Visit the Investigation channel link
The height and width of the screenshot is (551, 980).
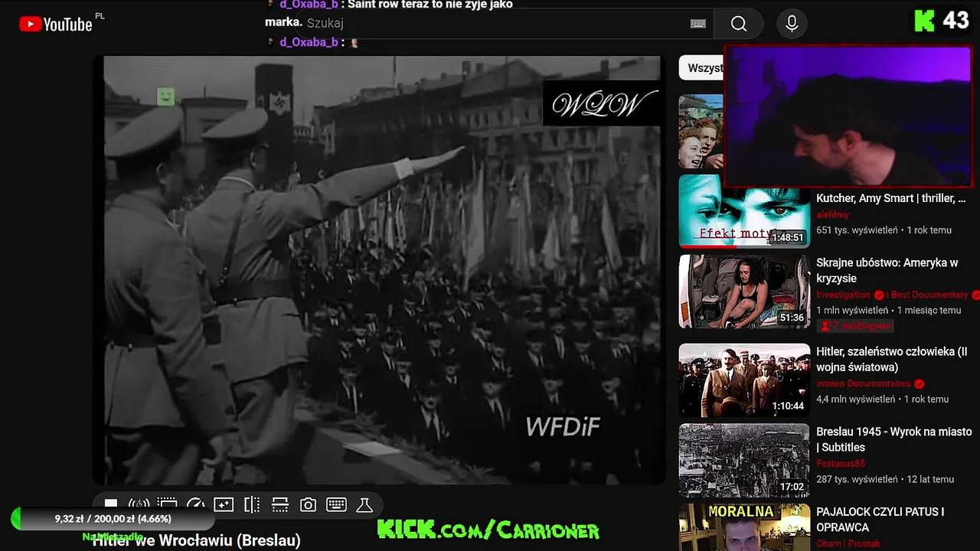click(x=843, y=295)
